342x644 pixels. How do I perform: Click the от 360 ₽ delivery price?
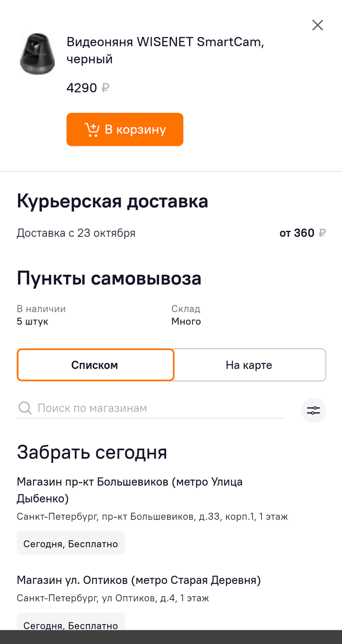pos(302,233)
